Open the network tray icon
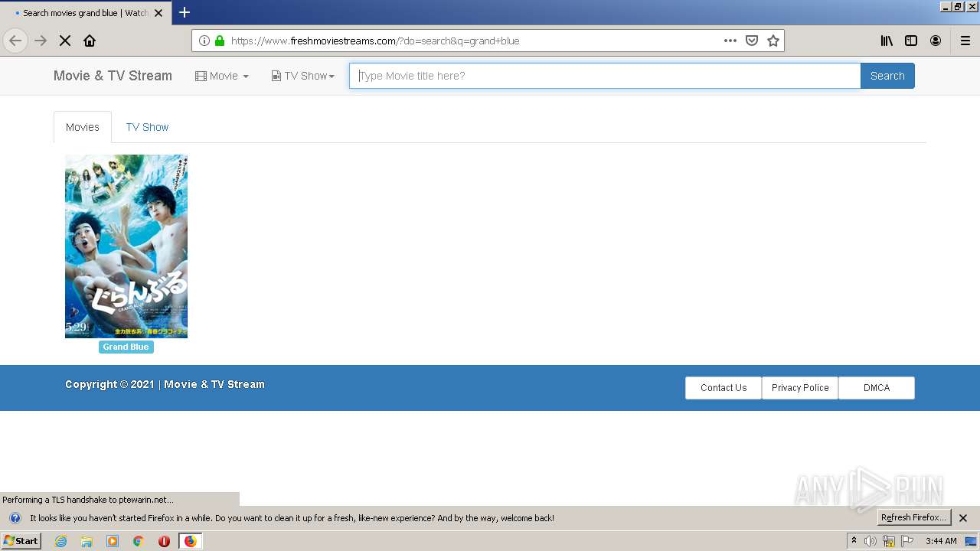 pos(889,541)
